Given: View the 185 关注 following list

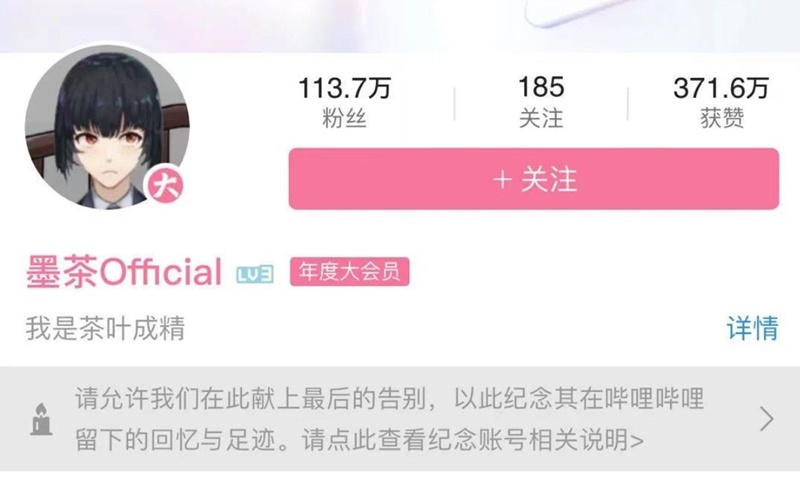Looking at the screenshot, I should (541, 102).
